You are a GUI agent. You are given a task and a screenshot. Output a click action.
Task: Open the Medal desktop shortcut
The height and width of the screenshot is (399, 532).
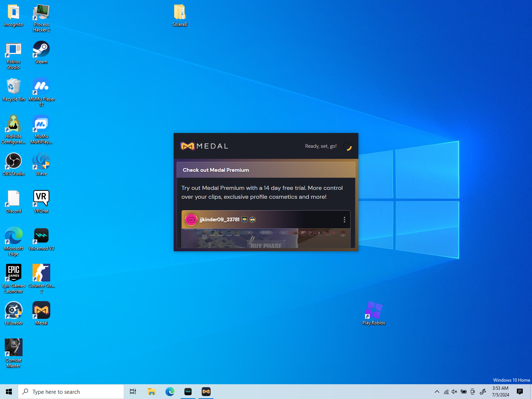point(41,314)
